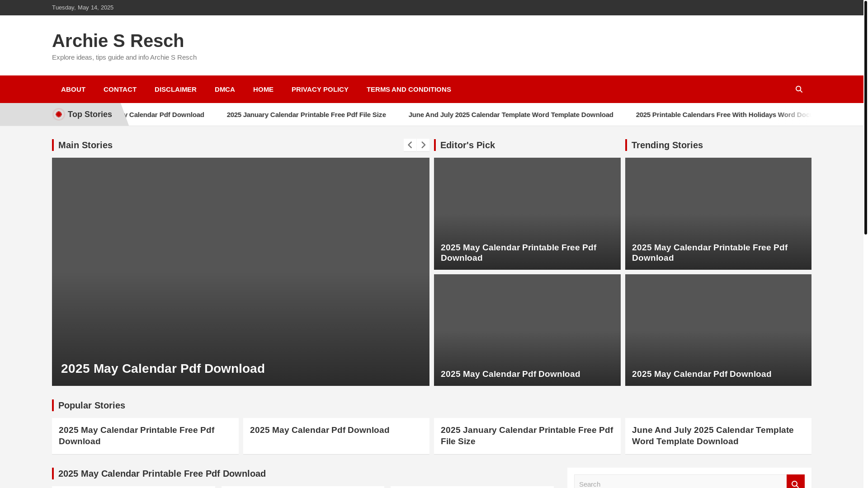This screenshot has height=488, width=868.
Task: Click the site tagline Explore ideas, tips guide
Action: [x=124, y=57]
